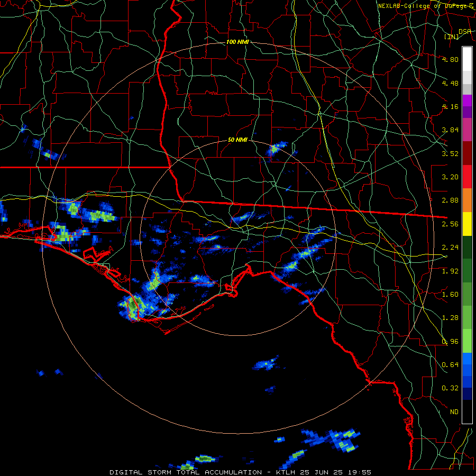Click the 1.28 legend value

click(x=450, y=318)
